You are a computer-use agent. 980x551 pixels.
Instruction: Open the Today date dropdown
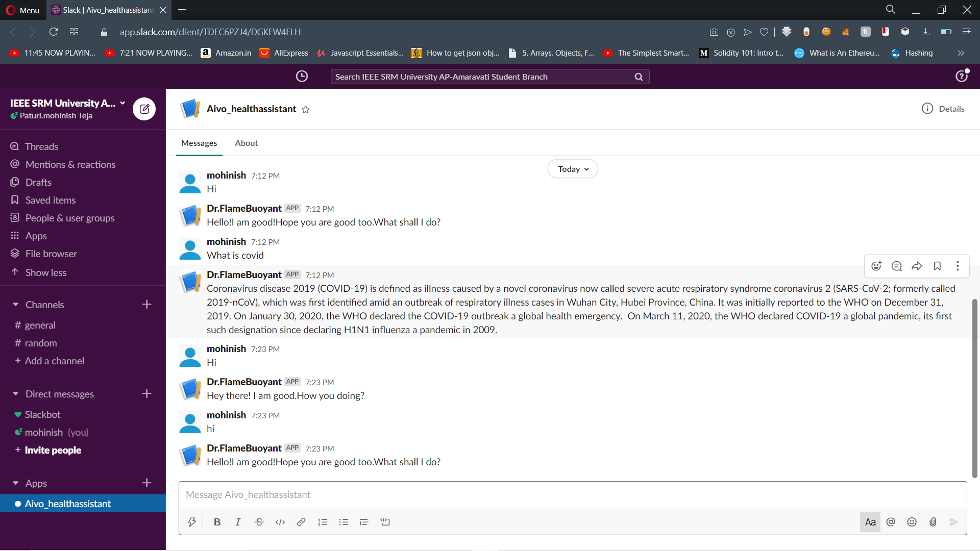[x=573, y=169]
